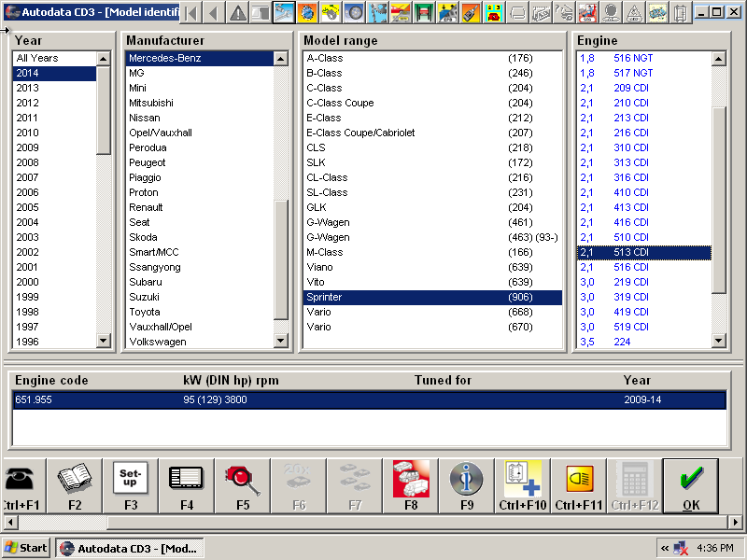Screen dimensions: 747x560
Task: Click the F8 red vehicles button
Action: click(411, 485)
